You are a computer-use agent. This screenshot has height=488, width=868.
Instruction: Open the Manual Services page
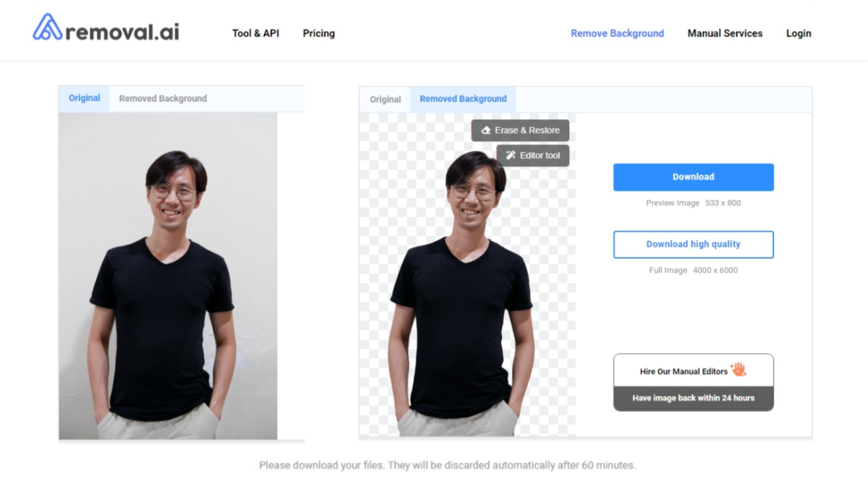725,33
